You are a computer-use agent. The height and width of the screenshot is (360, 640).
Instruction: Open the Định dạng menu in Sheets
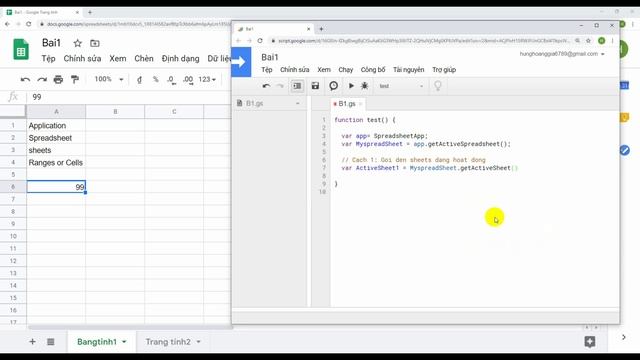(180, 58)
